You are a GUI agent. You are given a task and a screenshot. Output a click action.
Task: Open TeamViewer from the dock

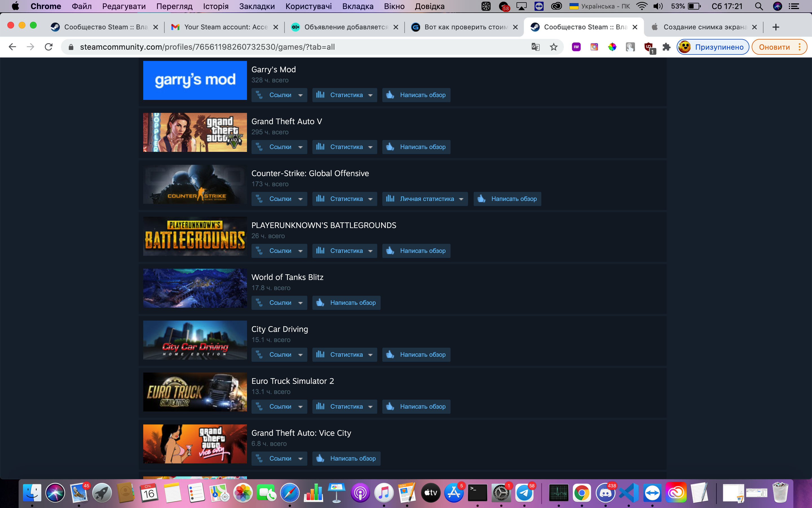(652, 493)
